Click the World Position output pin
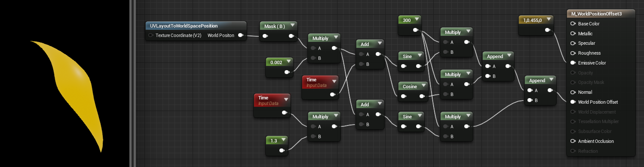 (240, 35)
